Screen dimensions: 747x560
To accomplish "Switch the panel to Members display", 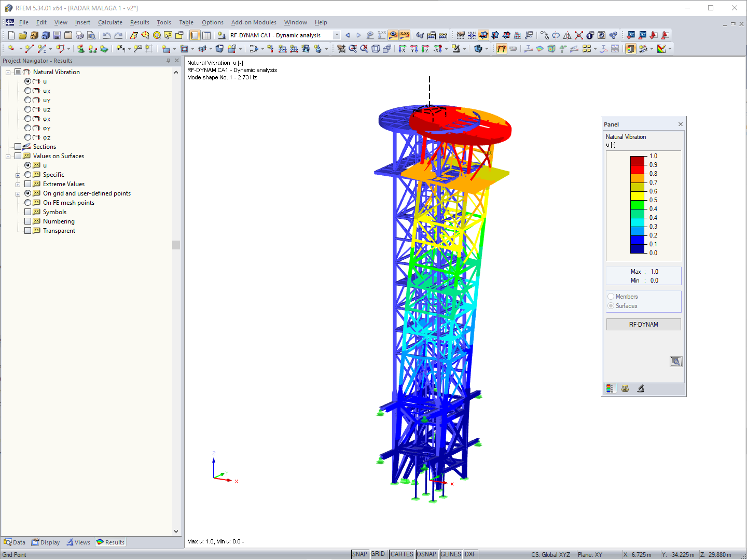I will (611, 296).
